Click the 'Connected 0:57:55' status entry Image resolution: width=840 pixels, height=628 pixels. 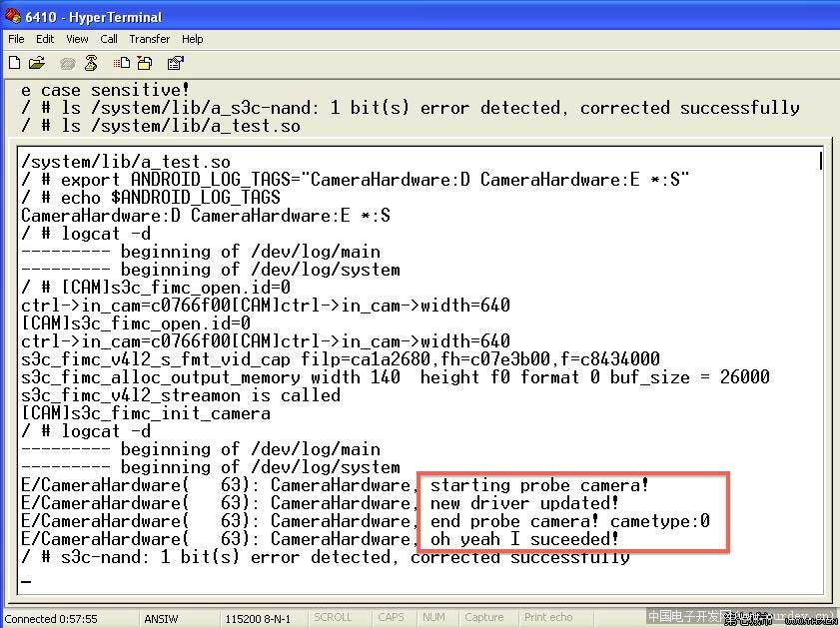coord(51,619)
